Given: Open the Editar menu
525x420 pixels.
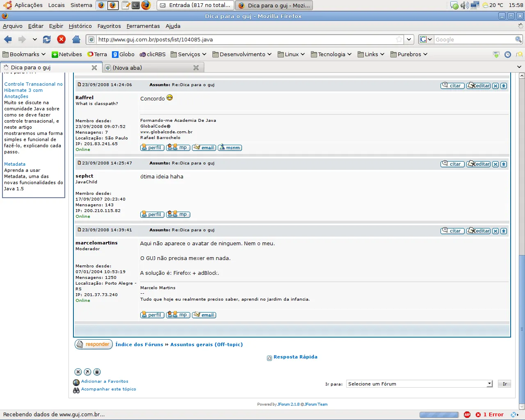Looking at the screenshot, I should coord(36,26).
